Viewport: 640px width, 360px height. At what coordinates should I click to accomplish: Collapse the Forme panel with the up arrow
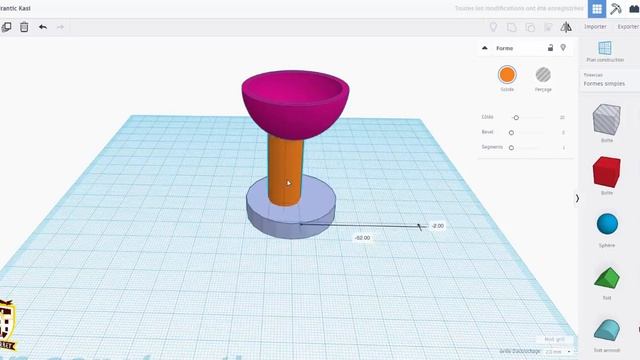point(484,48)
